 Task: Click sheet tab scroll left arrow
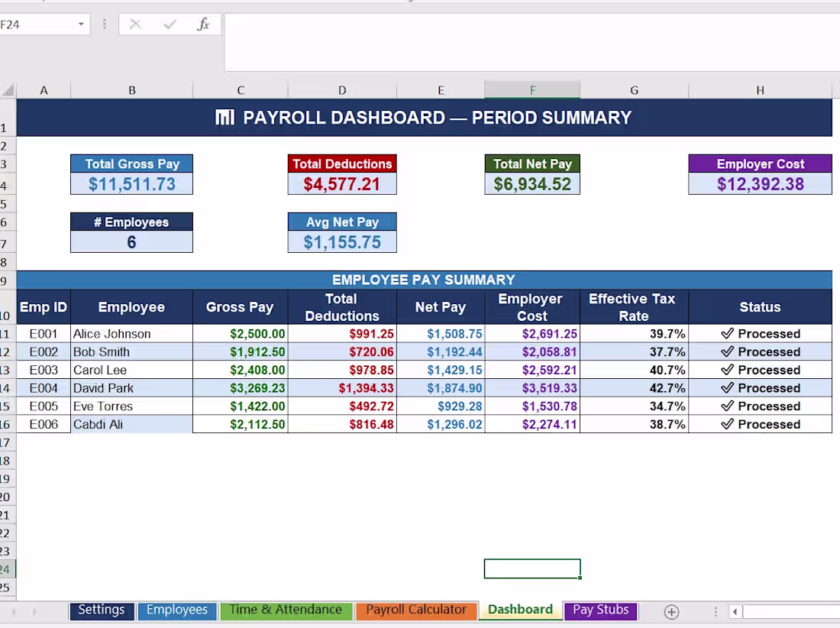14,611
